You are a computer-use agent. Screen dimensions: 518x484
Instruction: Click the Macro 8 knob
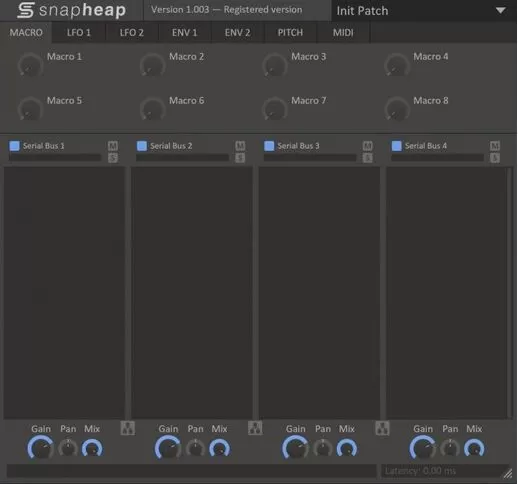tap(397, 109)
